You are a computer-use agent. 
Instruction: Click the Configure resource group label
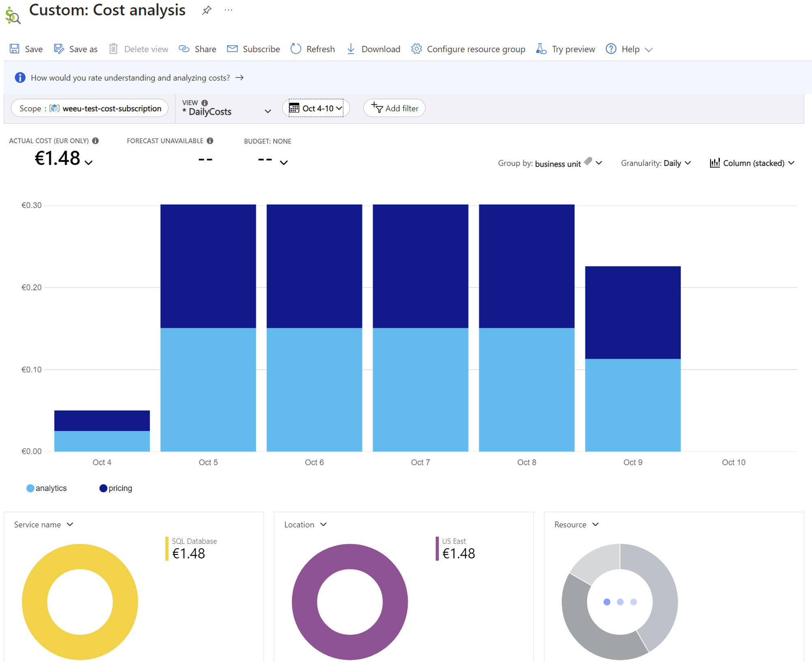click(x=476, y=49)
